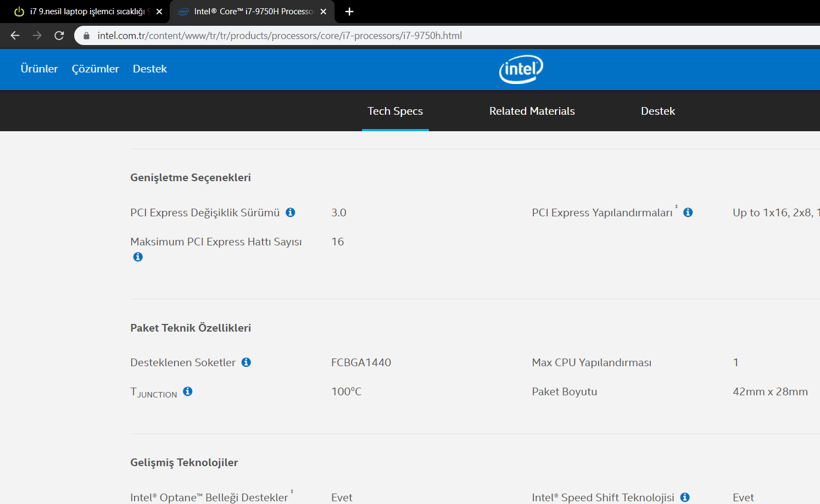
Task: Close the i7 9.nesil laptop tab
Action: point(159,12)
